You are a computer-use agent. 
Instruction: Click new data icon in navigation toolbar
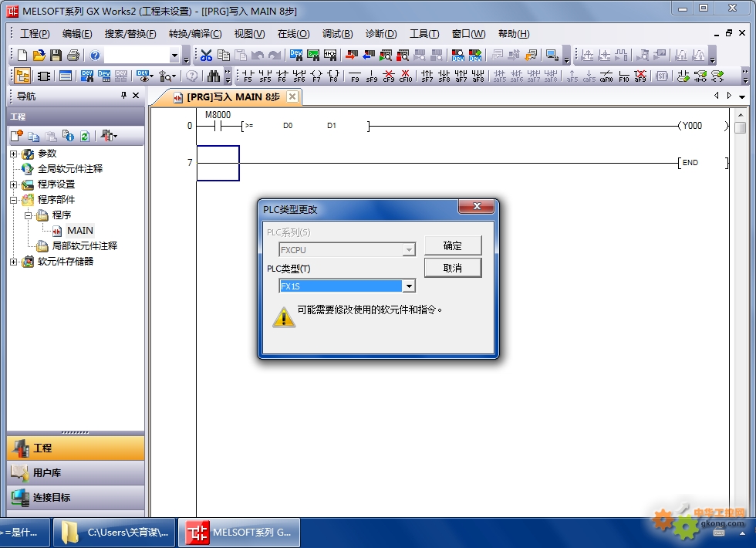[17, 136]
